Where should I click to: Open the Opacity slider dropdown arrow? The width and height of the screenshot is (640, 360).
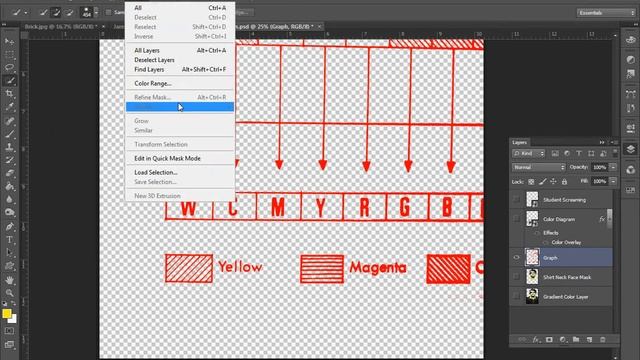pos(613,167)
